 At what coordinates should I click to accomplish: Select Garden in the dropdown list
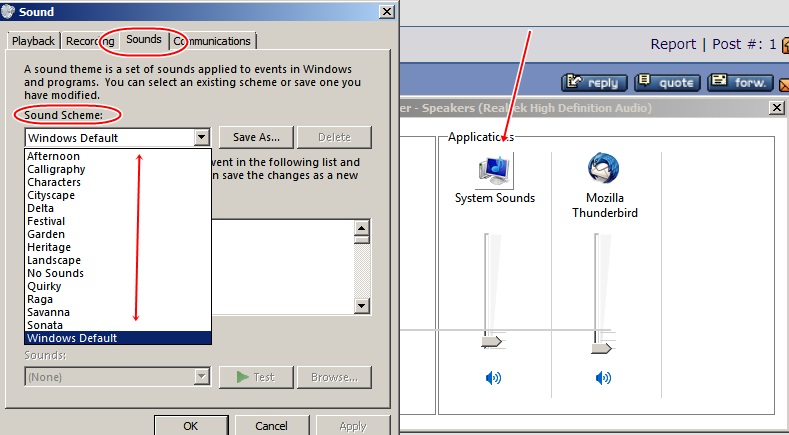pyautogui.click(x=118, y=235)
